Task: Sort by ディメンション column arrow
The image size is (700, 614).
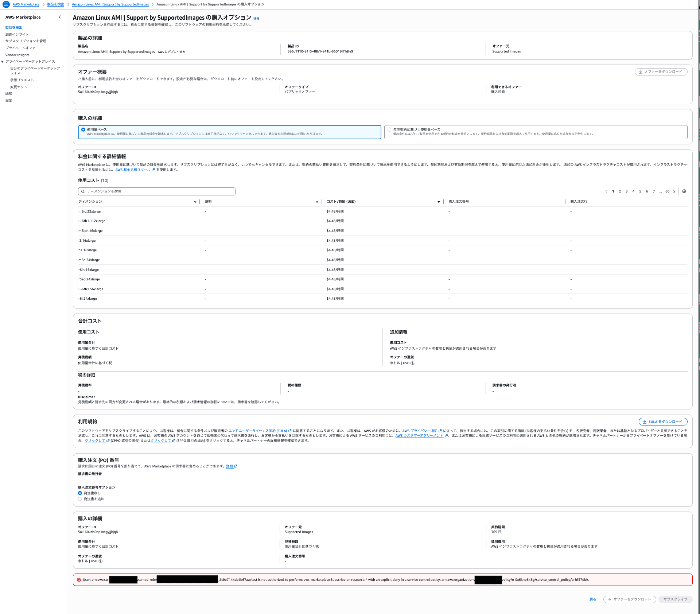Action: point(195,202)
